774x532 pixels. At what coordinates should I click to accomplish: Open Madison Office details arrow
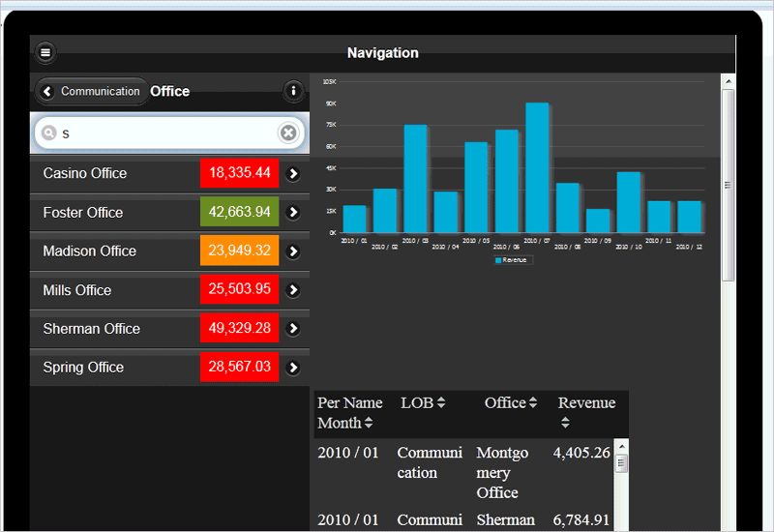pyautogui.click(x=293, y=251)
